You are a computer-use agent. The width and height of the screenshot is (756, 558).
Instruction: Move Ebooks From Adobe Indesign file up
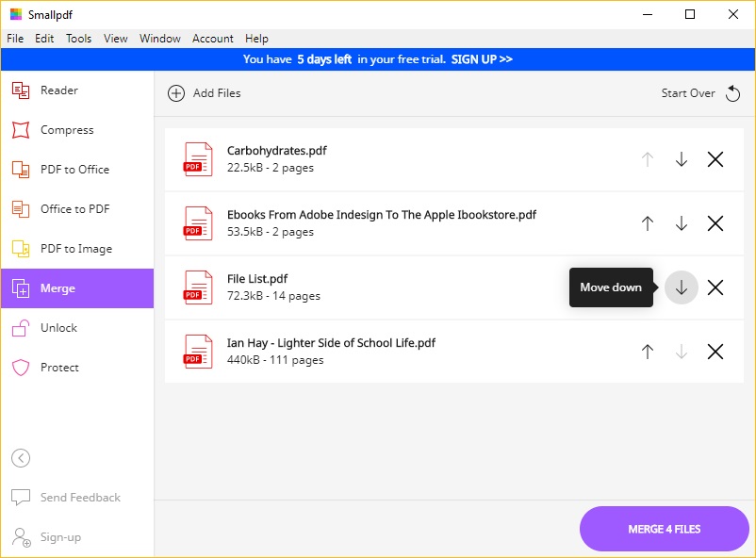coord(648,223)
